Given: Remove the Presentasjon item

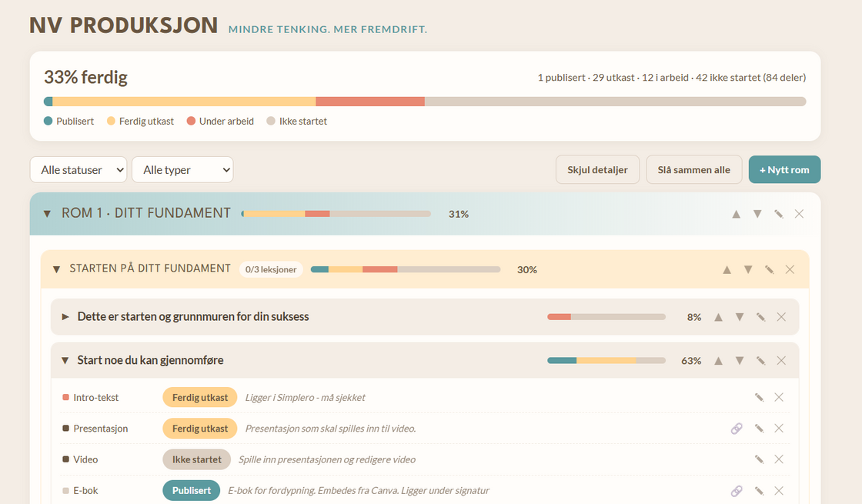Looking at the screenshot, I should click(x=779, y=429).
